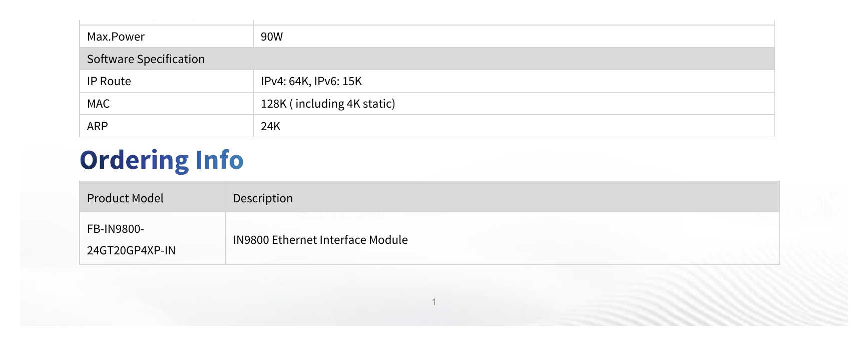Click the word Ordering in heading
Screen dimensions: 868x346
pyautogui.click(x=135, y=161)
